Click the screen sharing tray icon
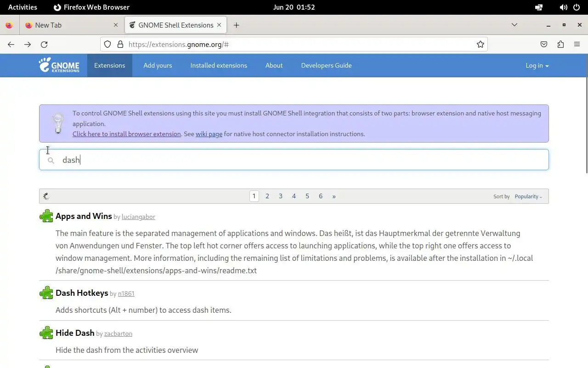 [539, 7]
